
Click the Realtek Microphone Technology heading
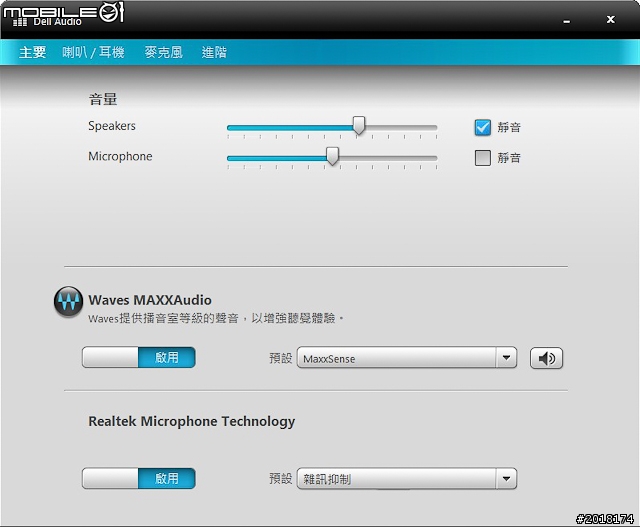(x=191, y=421)
